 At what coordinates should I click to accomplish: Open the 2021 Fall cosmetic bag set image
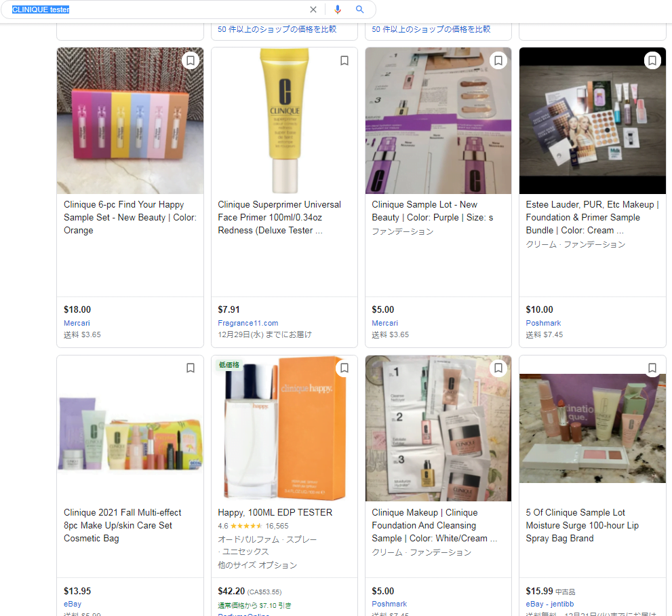click(x=130, y=433)
